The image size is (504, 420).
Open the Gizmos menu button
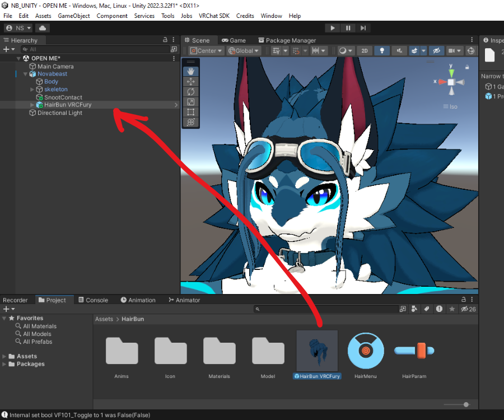point(471,51)
